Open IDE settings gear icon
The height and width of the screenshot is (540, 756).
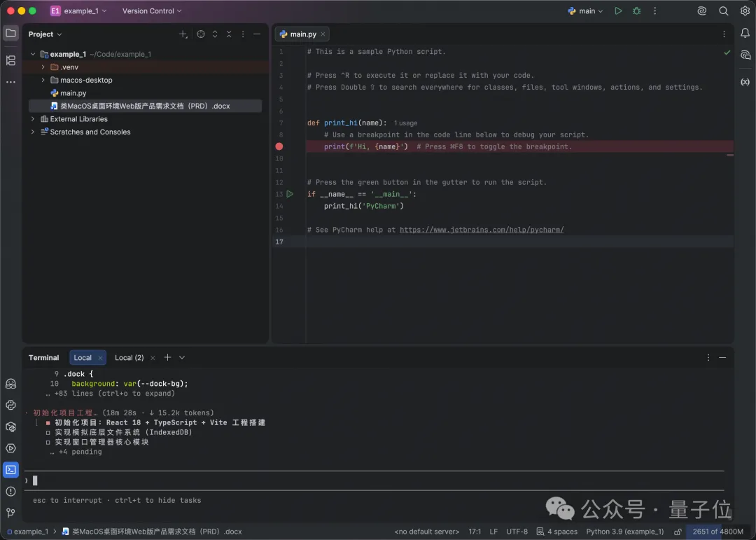coord(745,11)
